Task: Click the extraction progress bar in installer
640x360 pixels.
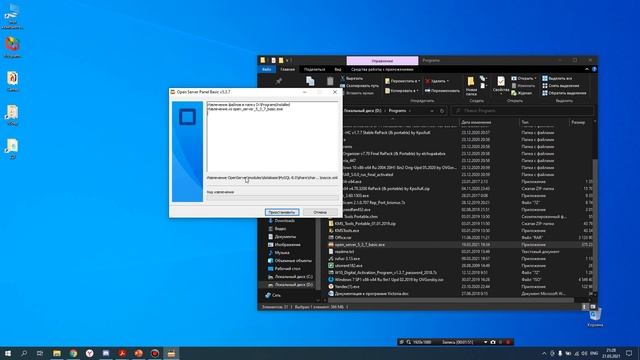Action: tap(272, 198)
